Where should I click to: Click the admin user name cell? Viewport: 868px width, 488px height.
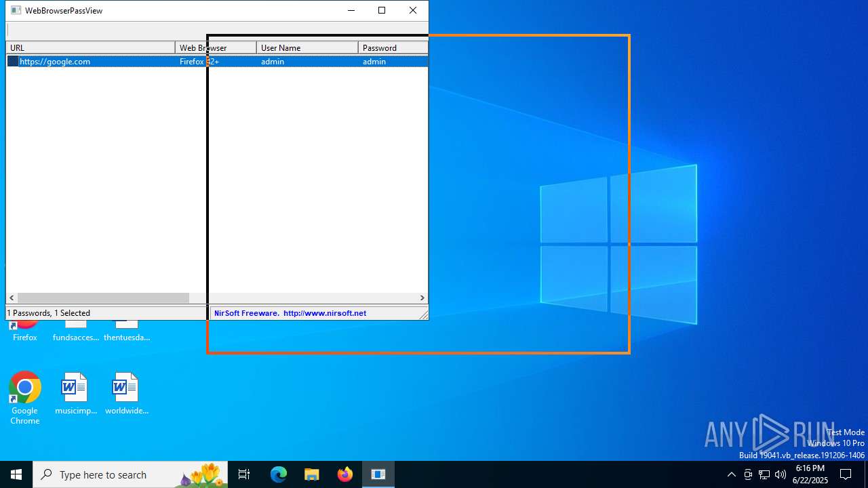273,62
